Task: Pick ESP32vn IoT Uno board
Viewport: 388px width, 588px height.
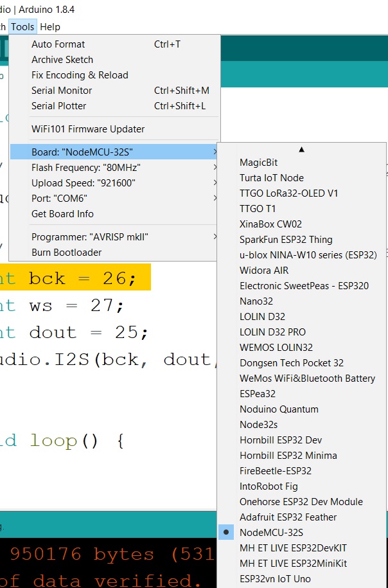Action: click(x=301, y=578)
